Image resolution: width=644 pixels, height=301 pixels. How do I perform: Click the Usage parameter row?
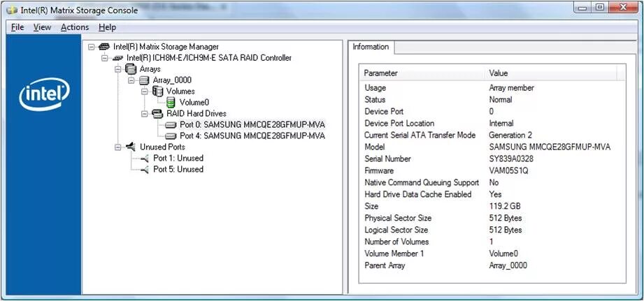coord(492,88)
